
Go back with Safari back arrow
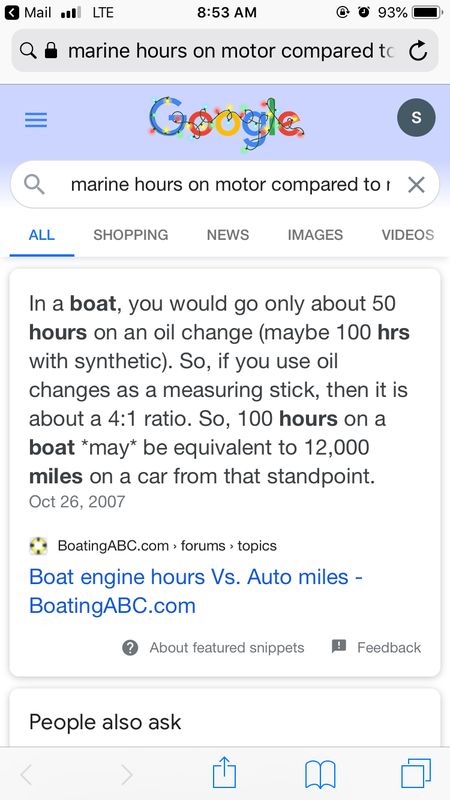click(x=28, y=775)
